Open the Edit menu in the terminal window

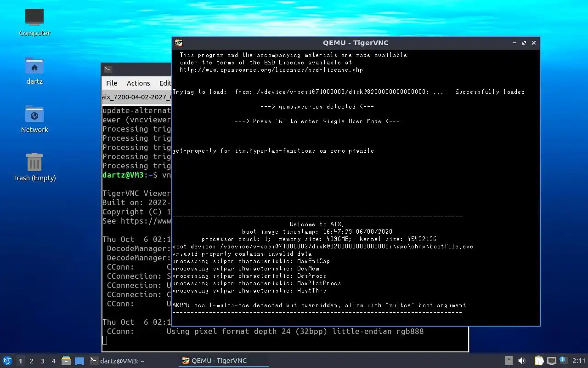click(x=165, y=83)
